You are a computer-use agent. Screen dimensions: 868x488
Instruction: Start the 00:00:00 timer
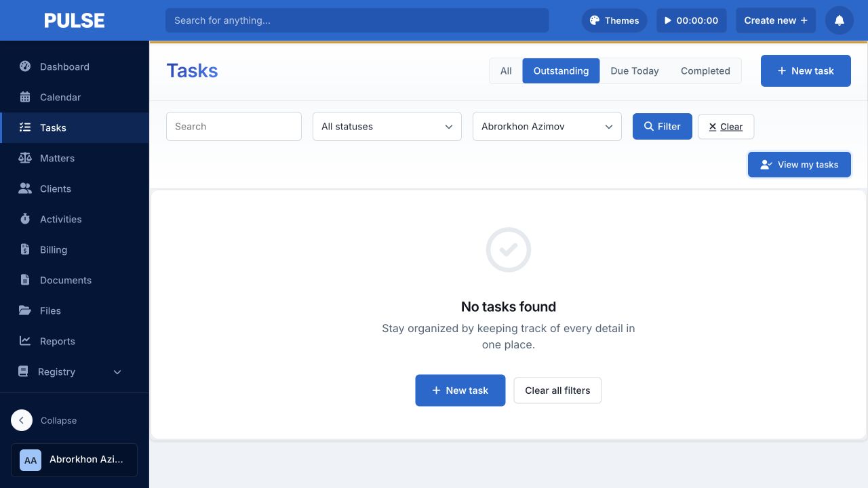[x=692, y=20]
